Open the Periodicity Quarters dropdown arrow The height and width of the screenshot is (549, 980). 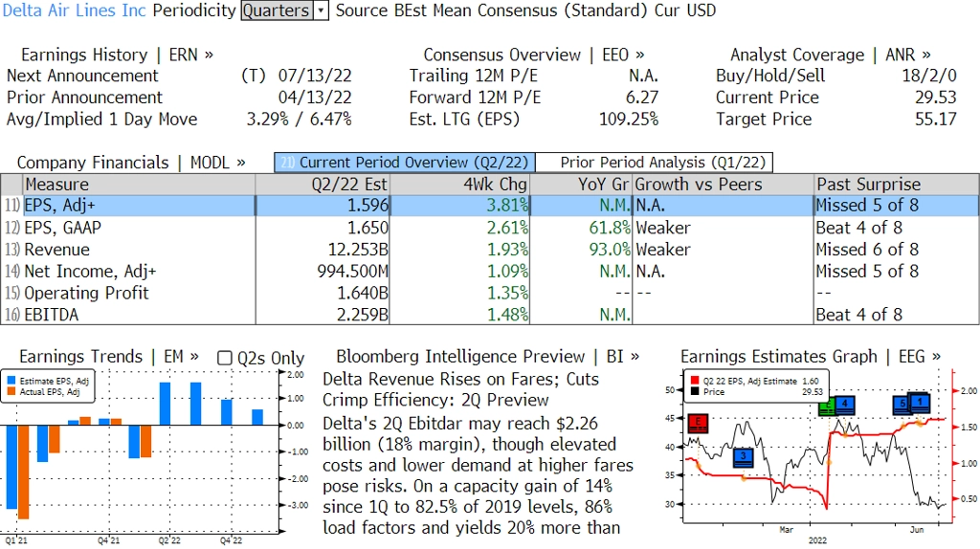(x=321, y=11)
